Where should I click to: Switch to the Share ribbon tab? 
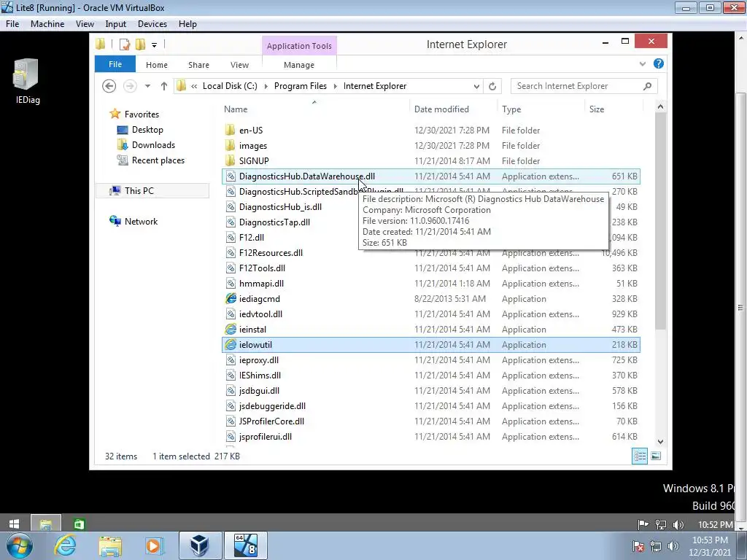pyautogui.click(x=198, y=65)
